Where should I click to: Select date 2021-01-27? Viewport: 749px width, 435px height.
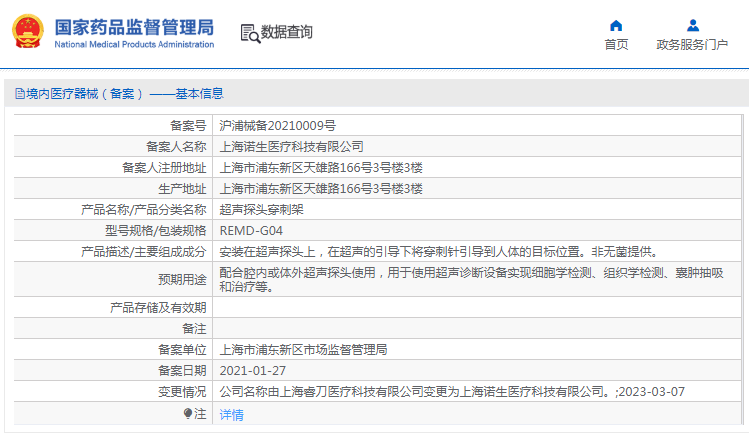pyautogui.click(x=253, y=371)
